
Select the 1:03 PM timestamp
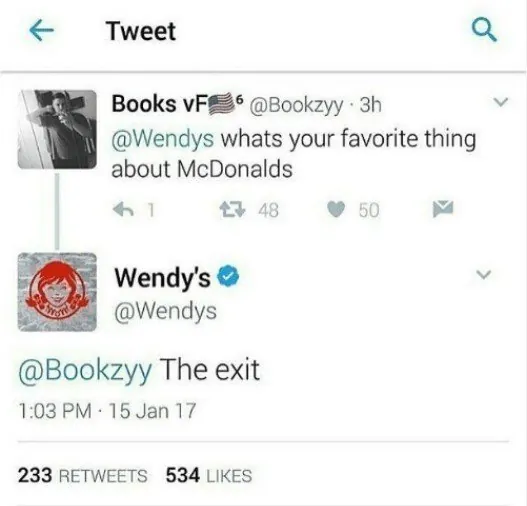pos(55,411)
